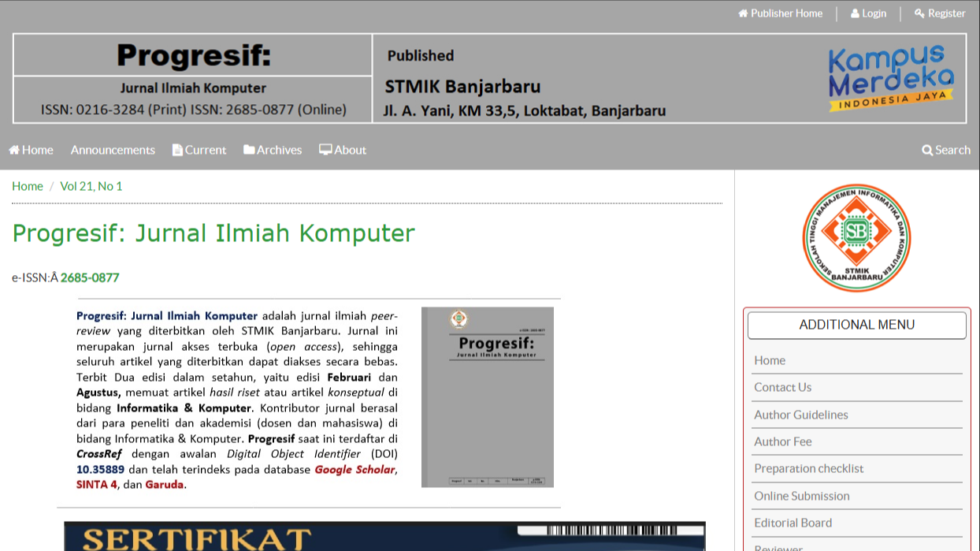Click the Publisher Home house icon
This screenshot has height=551, width=980.
point(743,13)
